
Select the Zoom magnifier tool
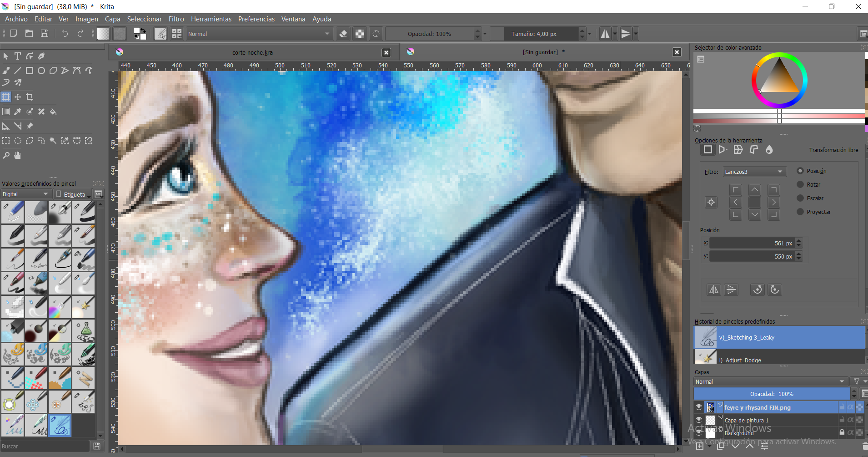pos(6,155)
